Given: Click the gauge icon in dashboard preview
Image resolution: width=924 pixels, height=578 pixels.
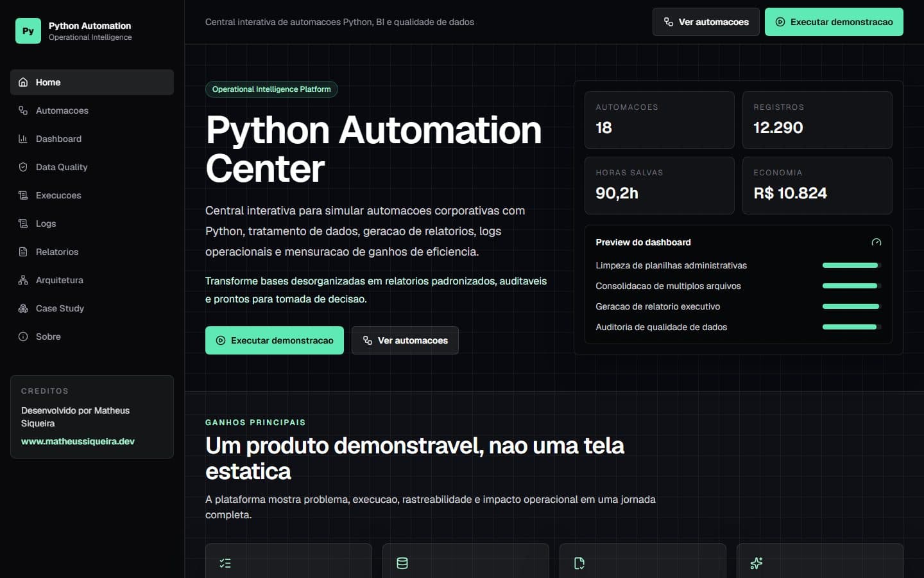Looking at the screenshot, I should 877,242.
